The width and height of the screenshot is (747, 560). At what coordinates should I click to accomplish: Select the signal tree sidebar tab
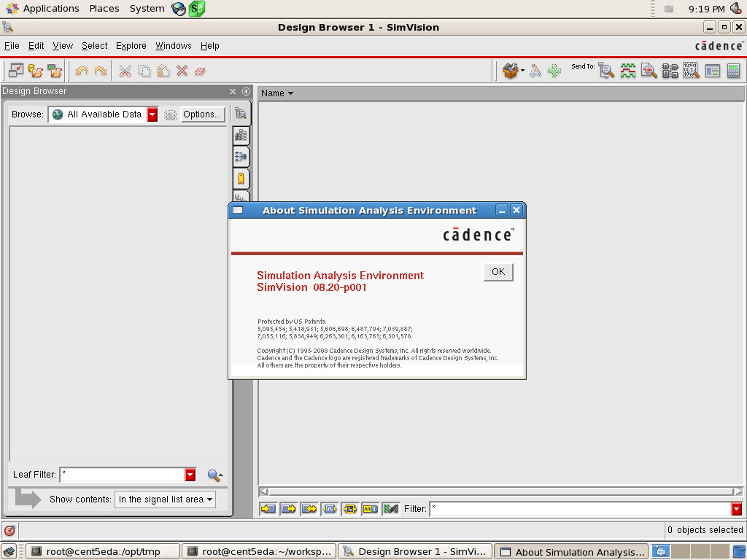241,157
